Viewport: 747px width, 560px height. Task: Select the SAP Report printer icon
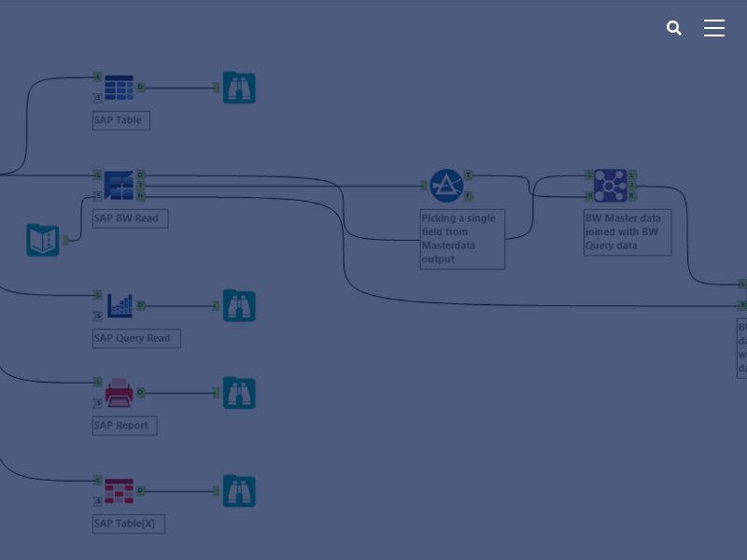pos(120,393)
